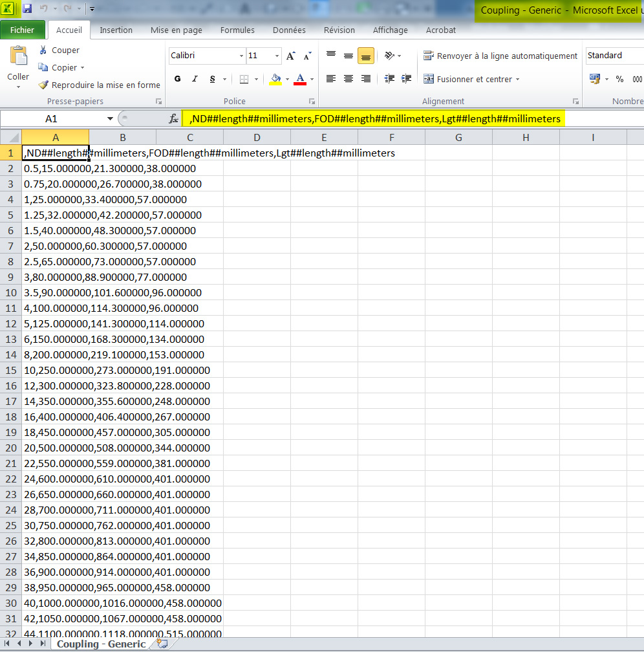Increase font size with the A^ icon
The width and height of the screenshot is (644, 652).
click(290, 56)
